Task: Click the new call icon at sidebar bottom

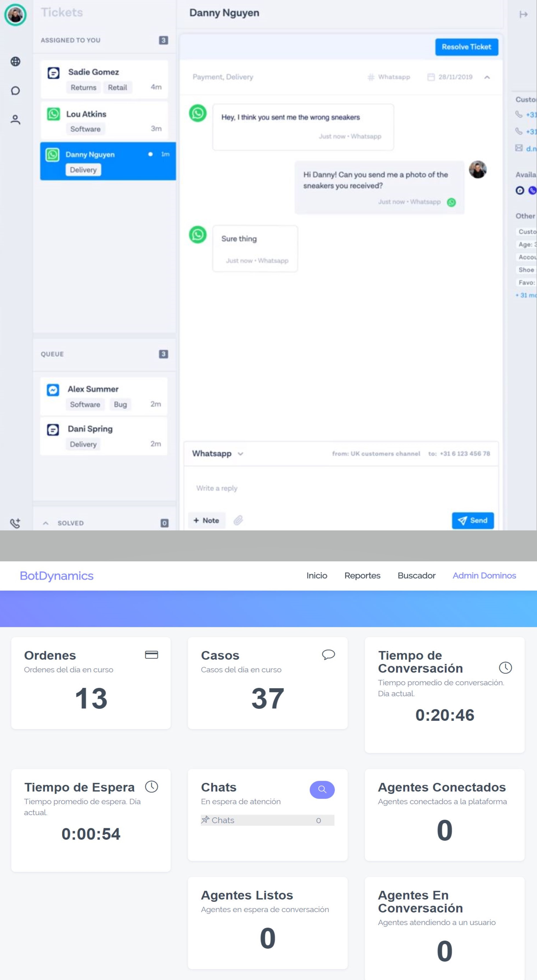Action: coord(15,523)
